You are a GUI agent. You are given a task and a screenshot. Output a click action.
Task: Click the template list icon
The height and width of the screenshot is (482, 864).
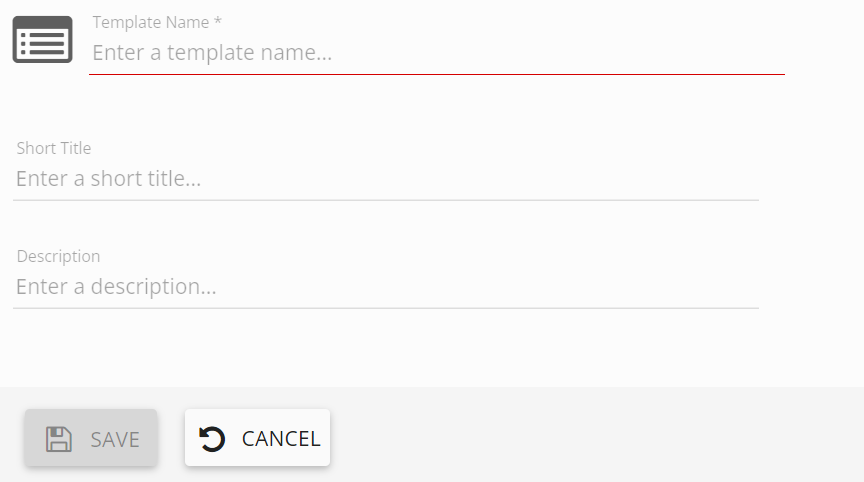42,40
